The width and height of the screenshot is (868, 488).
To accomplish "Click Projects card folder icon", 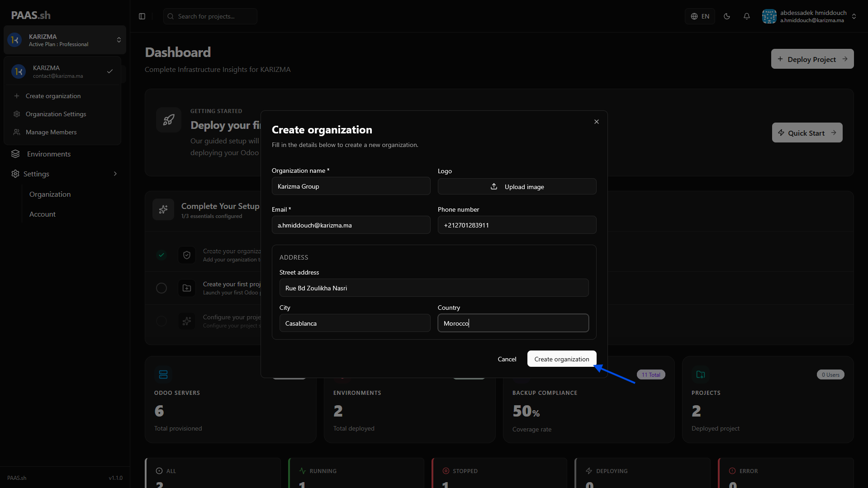I will point(701,374).
